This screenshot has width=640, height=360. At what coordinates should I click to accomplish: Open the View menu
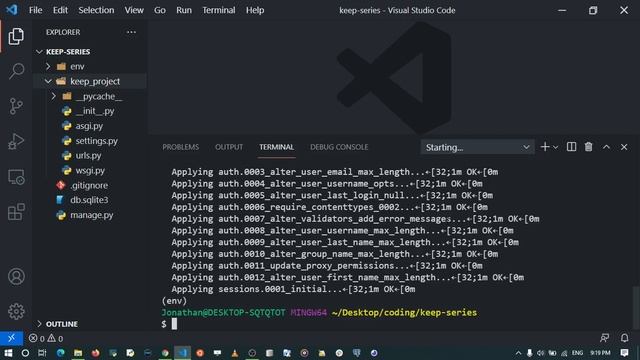pos(134,10)
